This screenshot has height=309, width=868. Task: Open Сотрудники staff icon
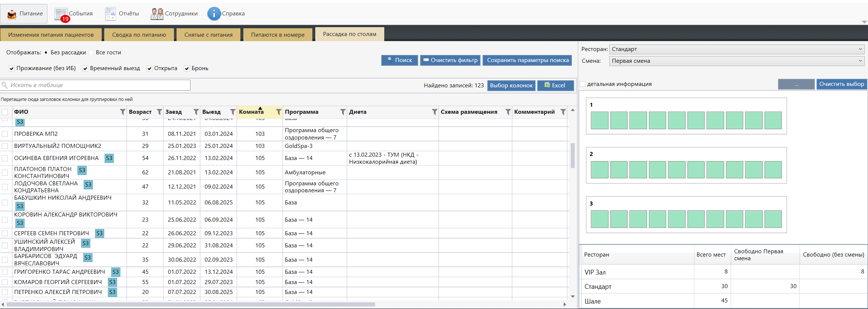(157, 14)
